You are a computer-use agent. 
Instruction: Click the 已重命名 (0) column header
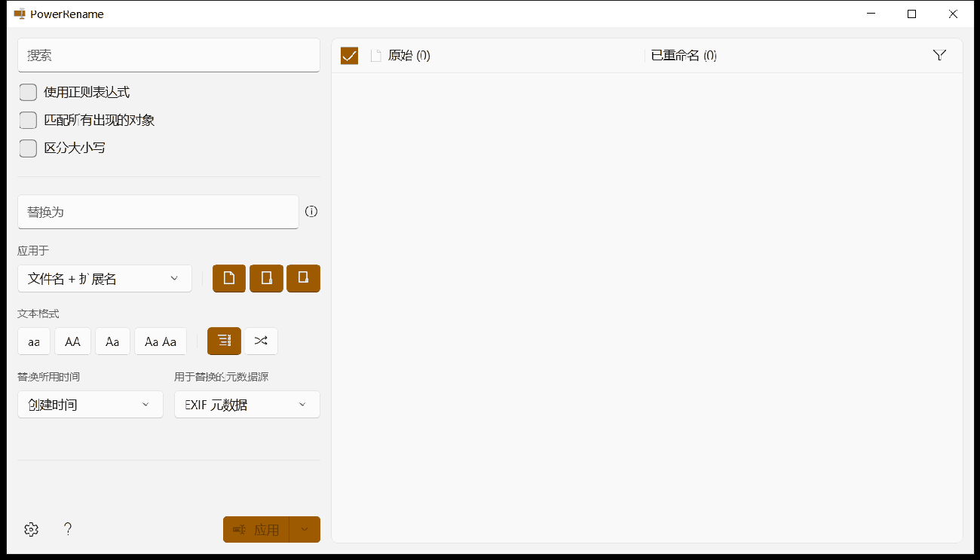pyautogui.click(x=684, y=55)
